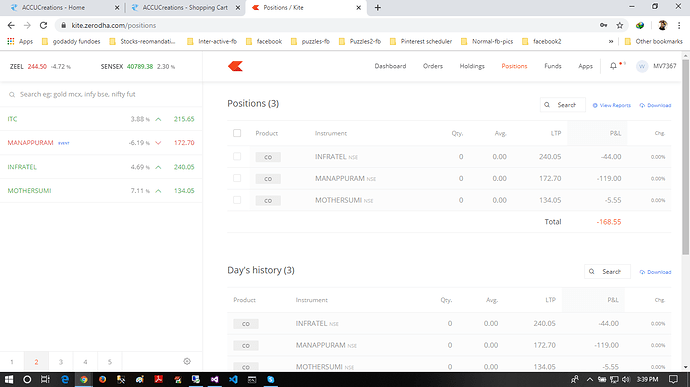Open Skype from the taskbar
The height and width of the screenshot is (387, 690).
271,379
